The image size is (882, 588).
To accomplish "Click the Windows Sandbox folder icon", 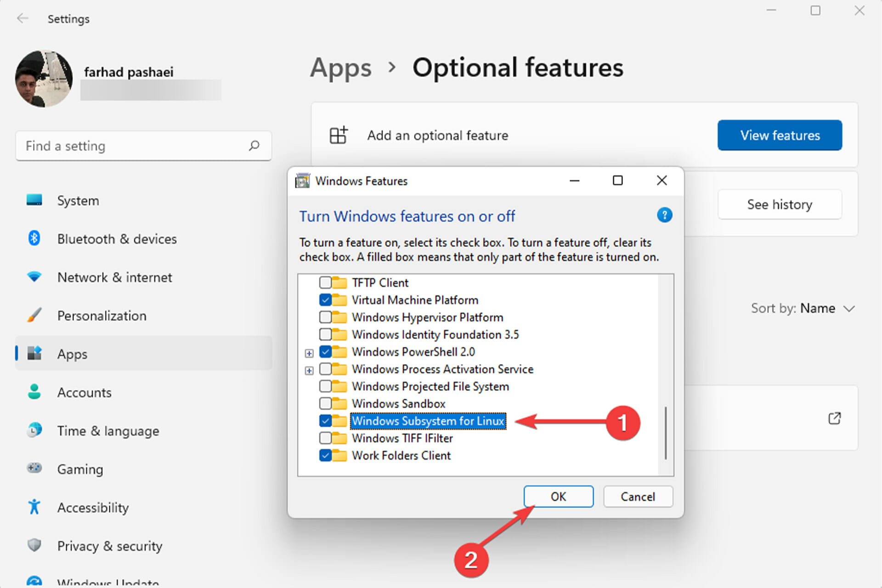I will [339, 403].
